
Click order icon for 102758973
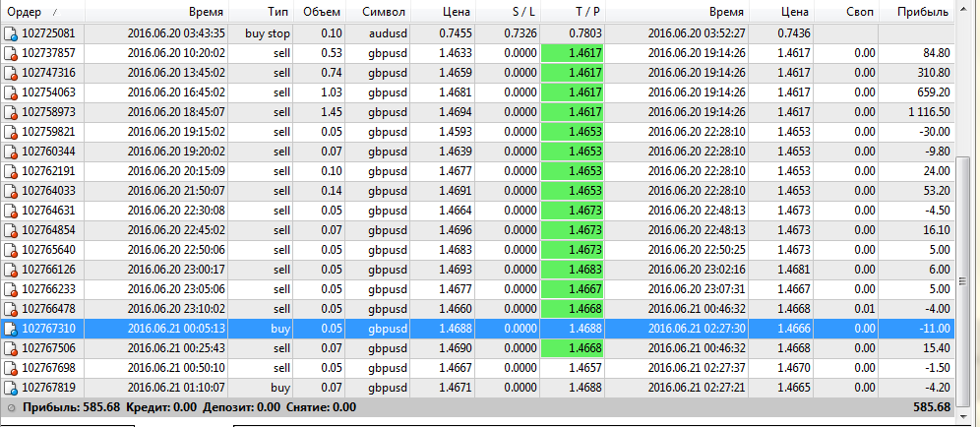(11, 112)
